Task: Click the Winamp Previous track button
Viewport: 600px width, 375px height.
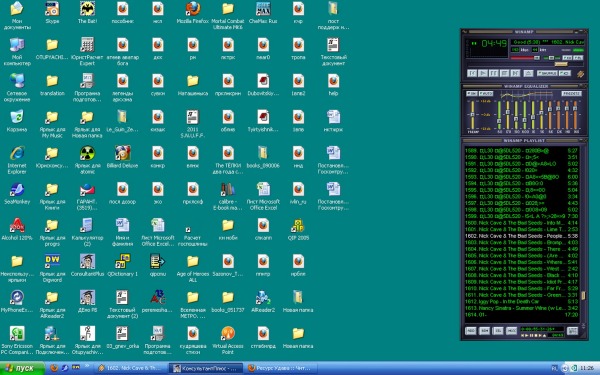Action: 472,73
